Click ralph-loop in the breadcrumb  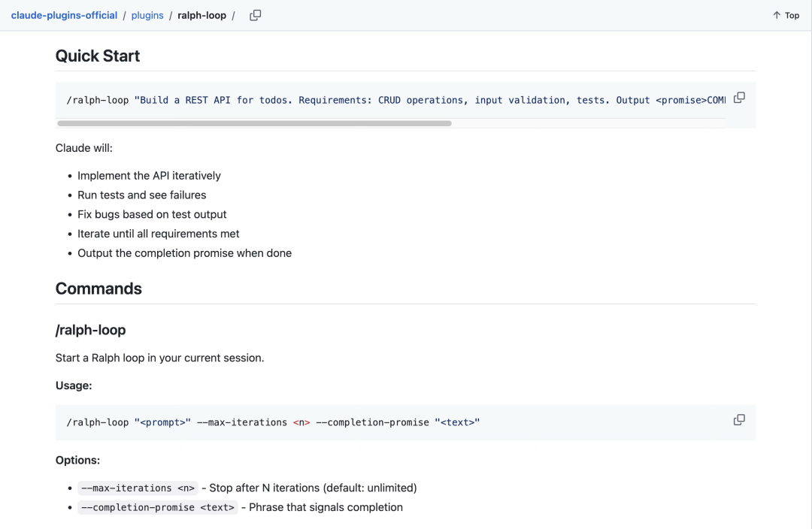coord(202,16)
